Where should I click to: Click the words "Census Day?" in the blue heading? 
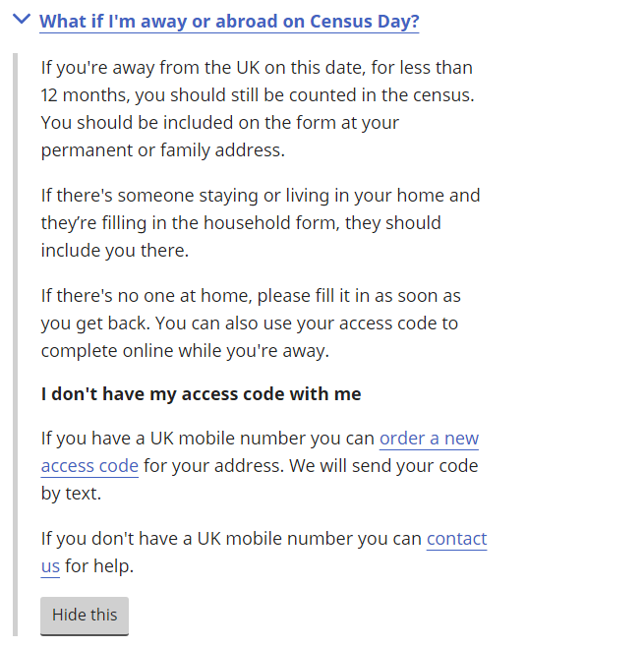pyautogui.click(x=365, y=22)
